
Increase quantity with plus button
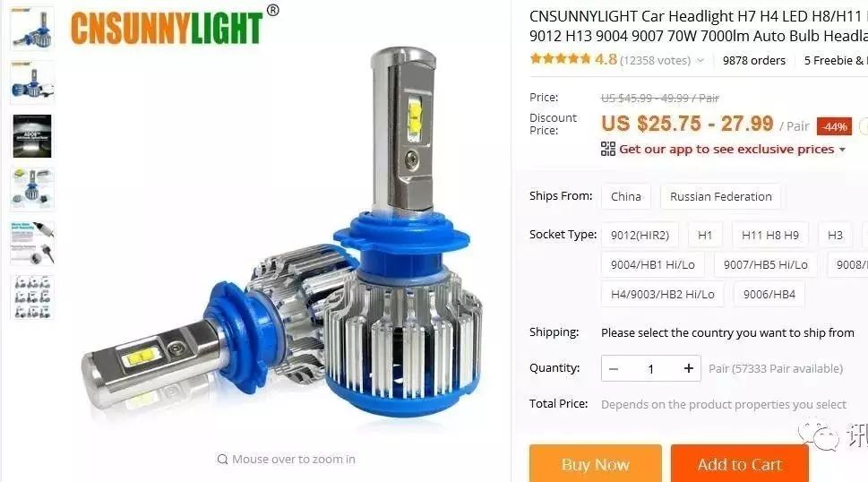(x=688, y=368)
